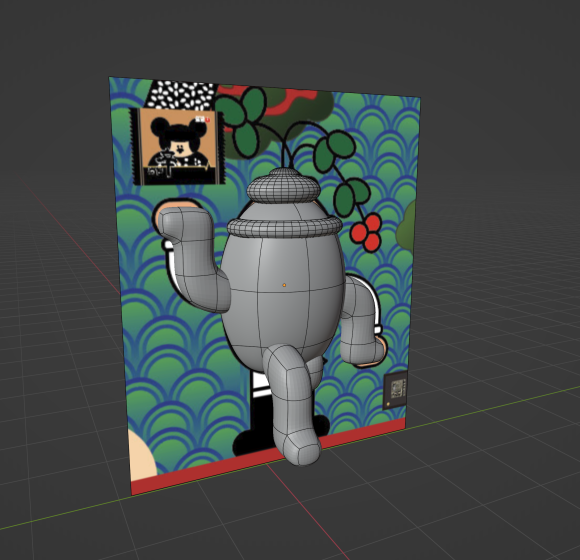The width and height of the screenshot is (580, 560).
Task: Click the orange origin dot on the body
Action: [284, 285]
